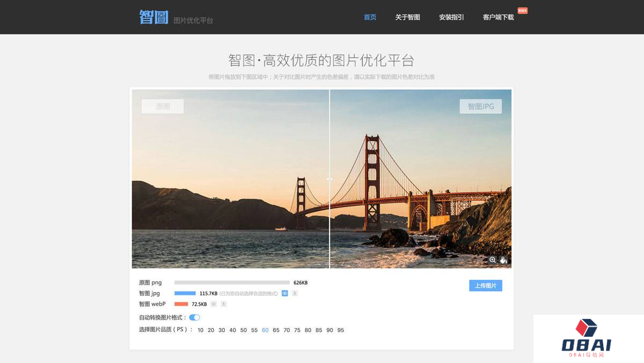The image size is (644, 363).
Task: Click the 原图 png label
Action: [150, 283]
